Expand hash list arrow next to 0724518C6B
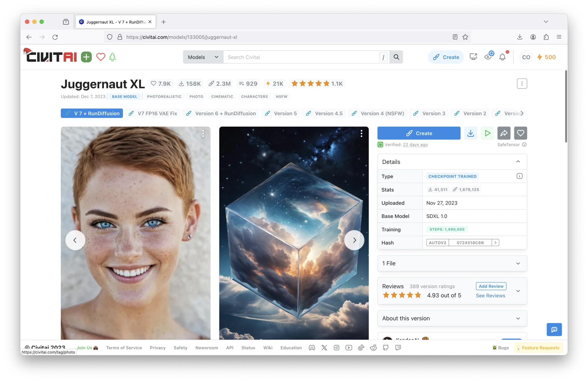This screenshot has width=588, height=382. click(495, 243)
